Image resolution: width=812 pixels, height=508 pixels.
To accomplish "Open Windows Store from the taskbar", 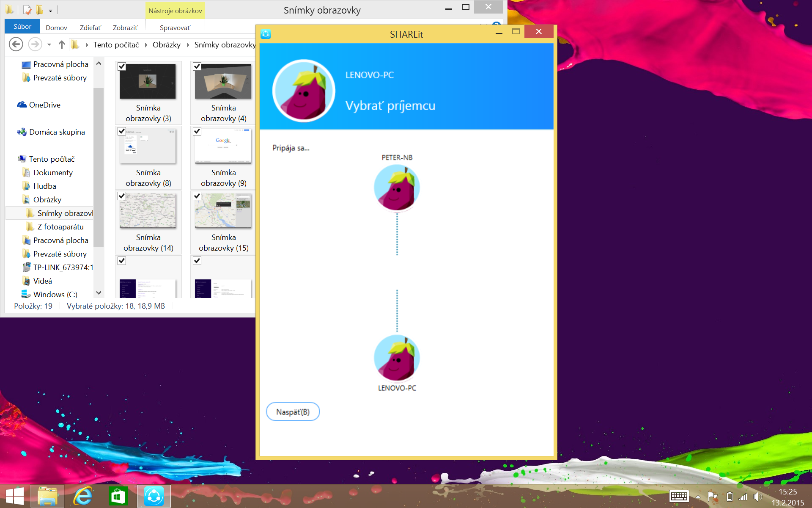I will tap(118, 496).
